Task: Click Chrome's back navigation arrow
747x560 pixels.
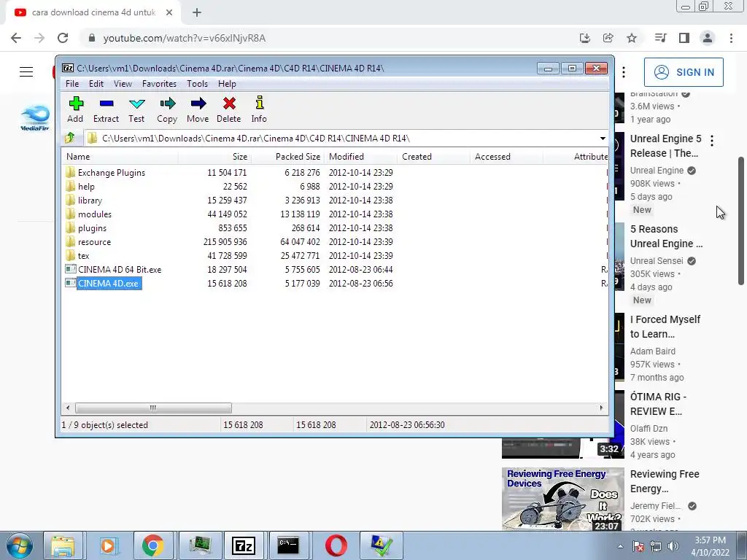Action: (x=16, y=38)
